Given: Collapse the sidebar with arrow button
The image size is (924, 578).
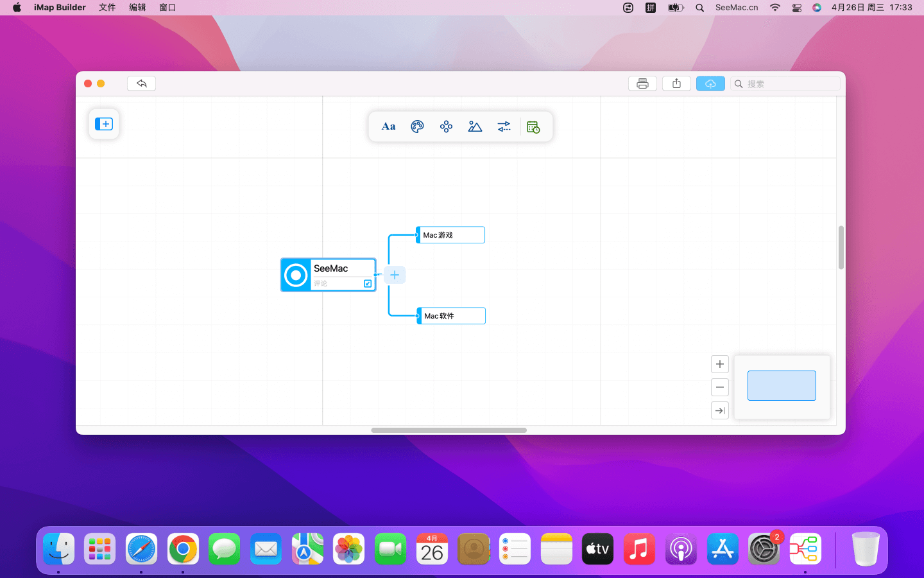Looking at the screenshot, I should point(720,410).
